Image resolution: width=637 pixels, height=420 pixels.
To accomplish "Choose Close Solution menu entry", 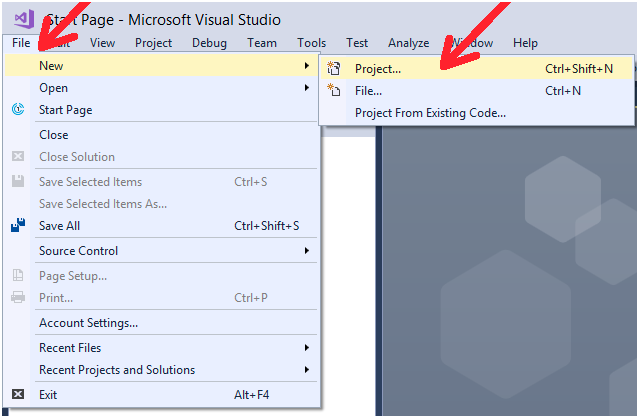I will pyautogui.click(x=162, y=156).
